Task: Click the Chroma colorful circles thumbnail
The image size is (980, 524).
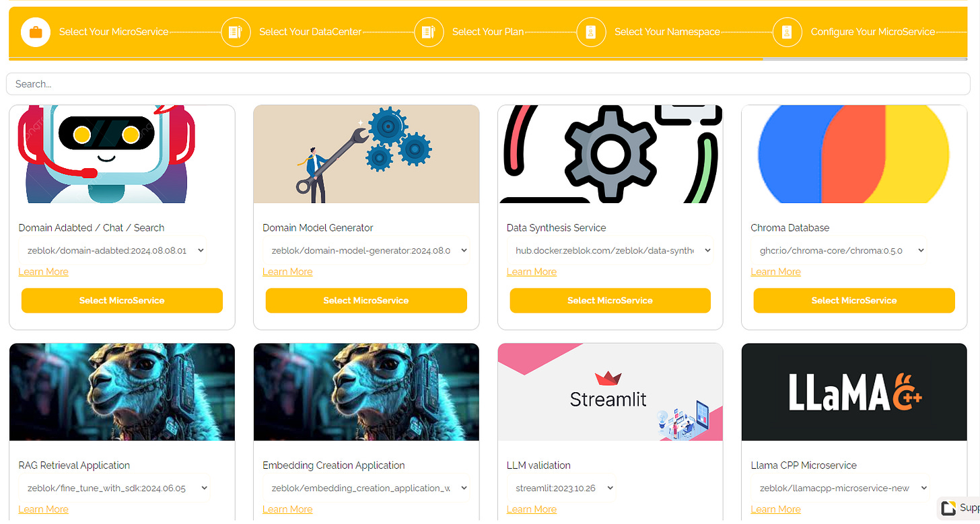Action: tap(854, 154)
